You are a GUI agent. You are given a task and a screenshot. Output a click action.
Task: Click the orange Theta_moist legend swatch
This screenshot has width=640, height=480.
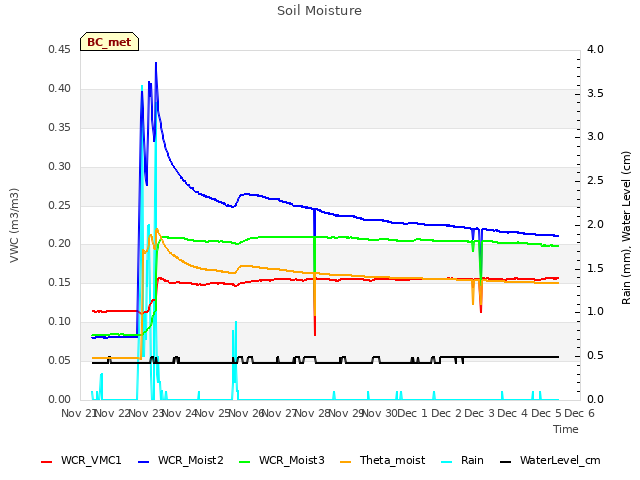point(345,462)
